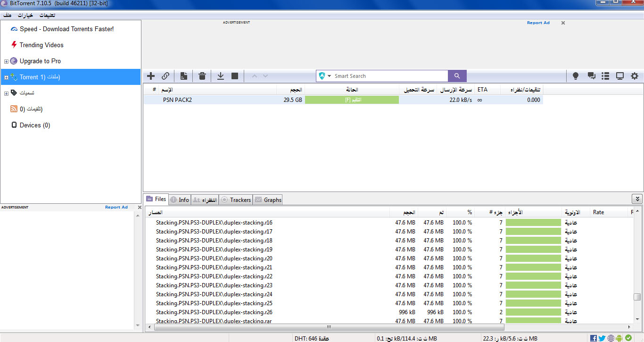Open the search provider dropdown arrow
This screenshot has width=644, height=342.
[x=330, y=76]
